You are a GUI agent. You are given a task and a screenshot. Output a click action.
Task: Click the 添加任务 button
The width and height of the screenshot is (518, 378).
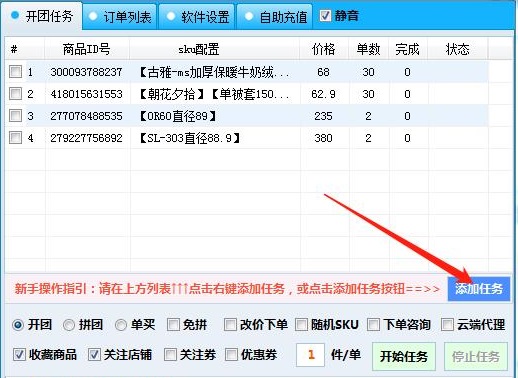coord(479,289)
